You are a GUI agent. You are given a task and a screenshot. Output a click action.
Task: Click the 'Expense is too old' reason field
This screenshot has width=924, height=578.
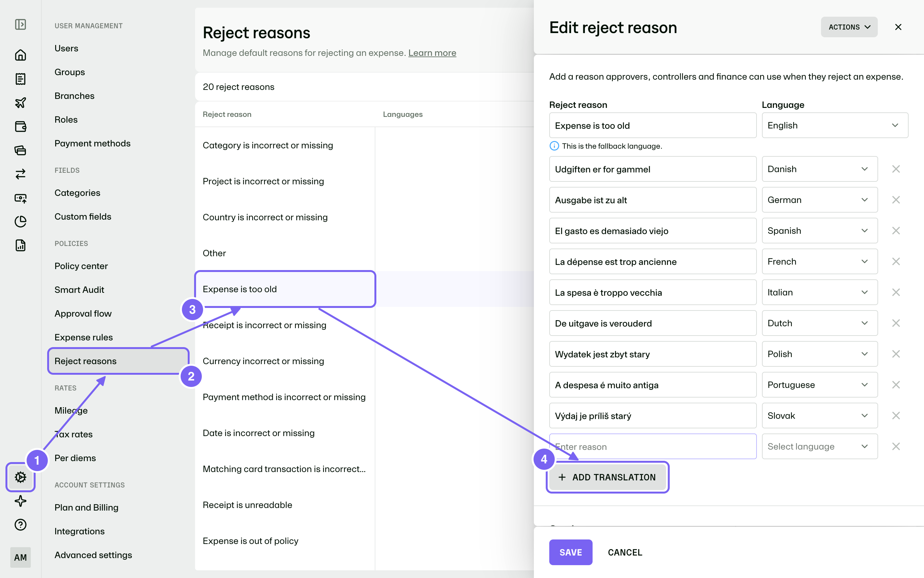653,125
